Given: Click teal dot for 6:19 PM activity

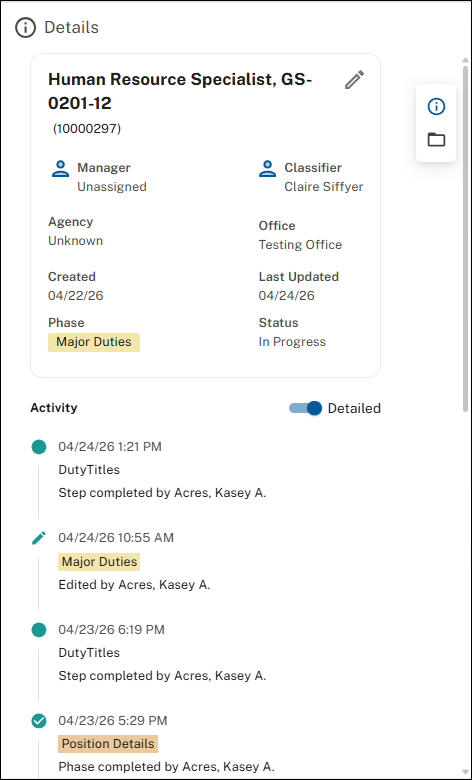Looking at the screenshot, I should coord(39,630).
